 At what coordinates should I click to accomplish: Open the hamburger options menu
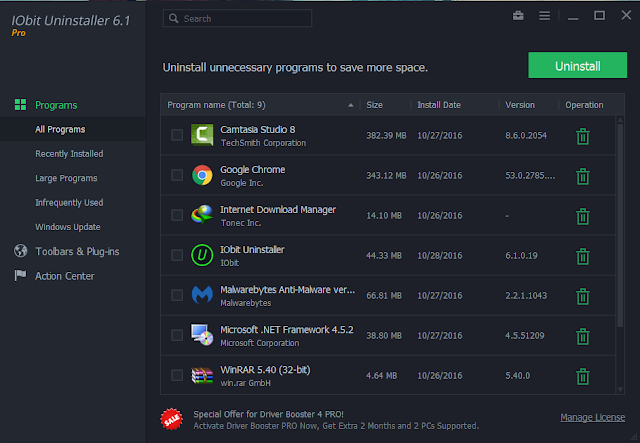[x=544, y=16]
